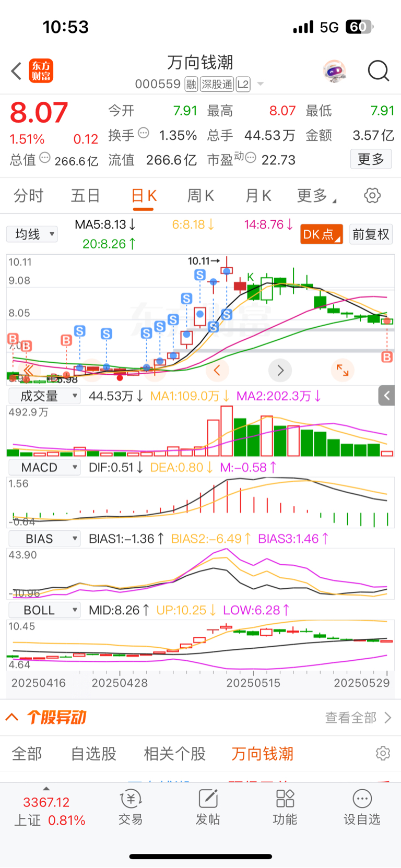The height and width of the screenshot is (868, 401).
Task: Select 万向钱潮 filter tab
Action: coord(263,754)
